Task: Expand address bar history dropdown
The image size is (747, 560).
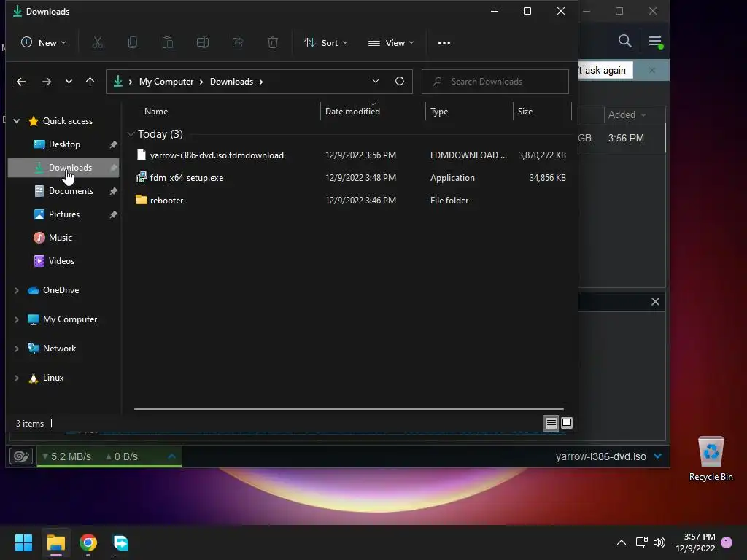Action: [376, 82]
